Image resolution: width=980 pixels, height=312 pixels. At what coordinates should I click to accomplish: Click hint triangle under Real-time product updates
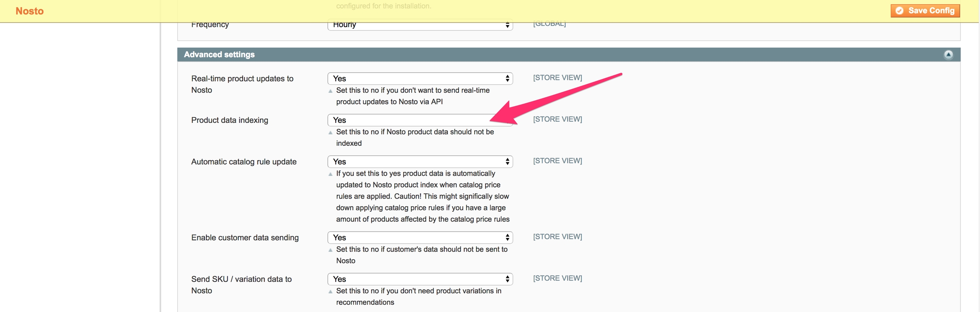(330, 91)
